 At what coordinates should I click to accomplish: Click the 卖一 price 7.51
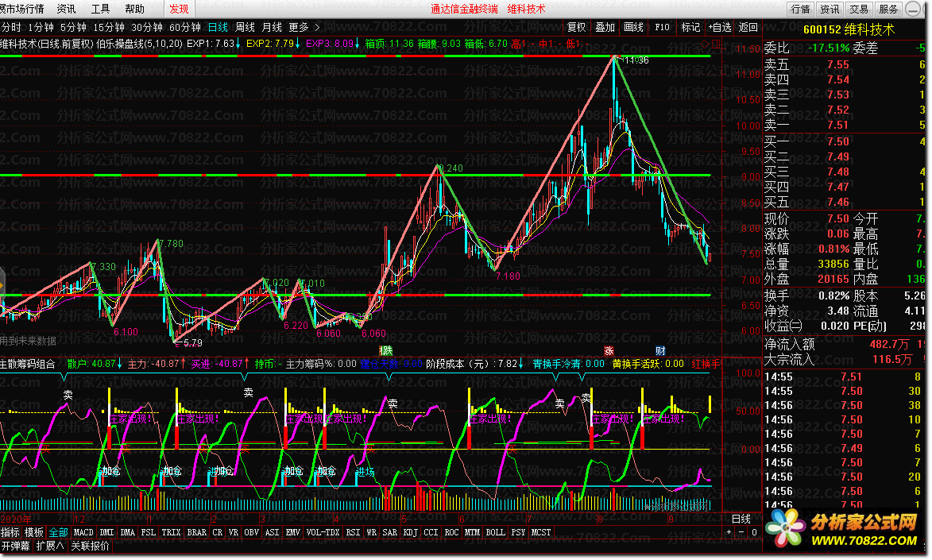click(838, 125)
